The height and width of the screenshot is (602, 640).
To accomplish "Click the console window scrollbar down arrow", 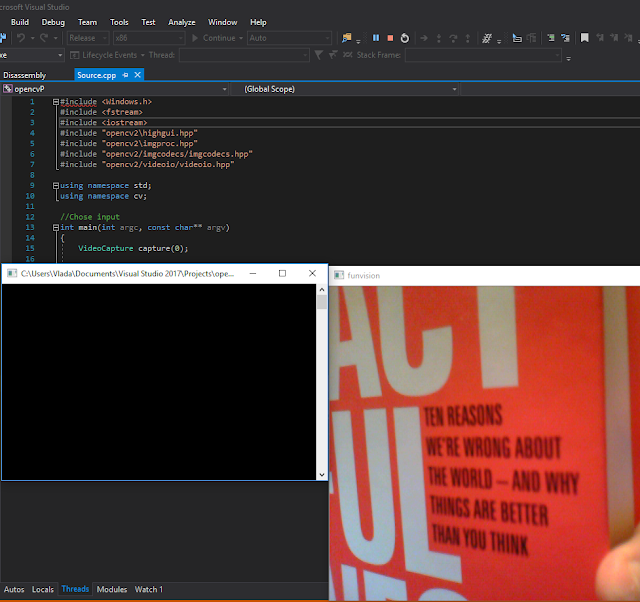I will pos(322,475).
